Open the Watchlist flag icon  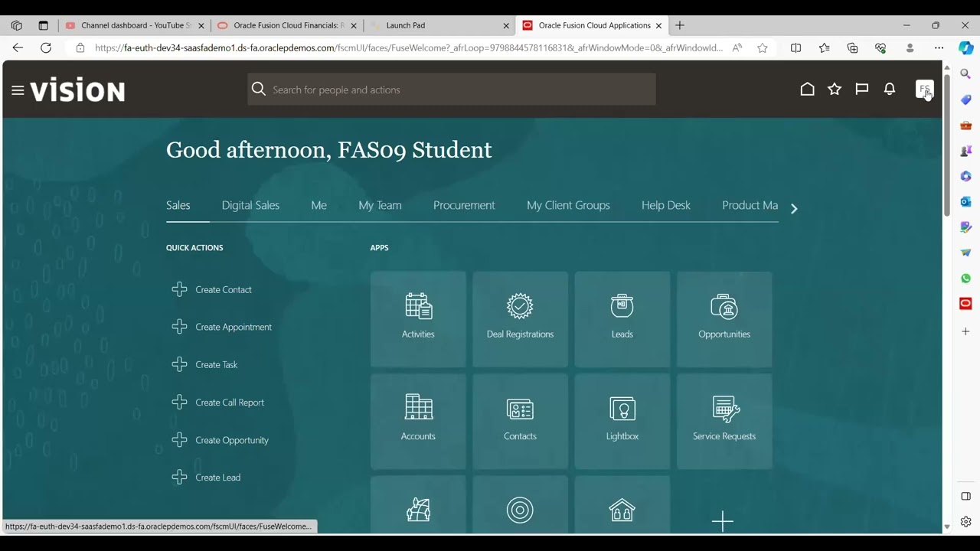point(862,90)
